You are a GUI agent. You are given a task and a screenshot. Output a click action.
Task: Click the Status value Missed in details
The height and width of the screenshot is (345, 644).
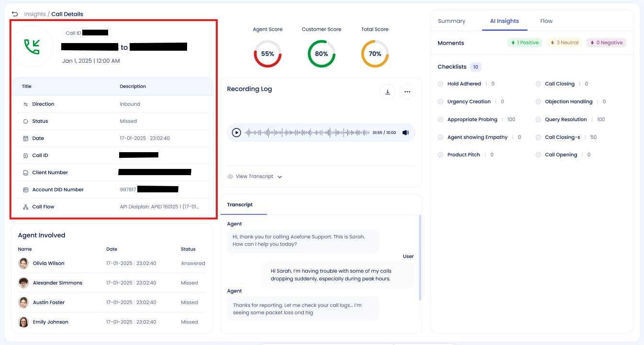128,121
